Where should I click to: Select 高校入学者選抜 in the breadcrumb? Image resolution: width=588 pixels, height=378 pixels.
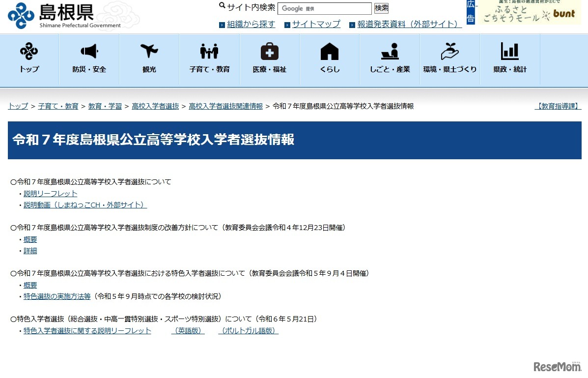(155, 106)
